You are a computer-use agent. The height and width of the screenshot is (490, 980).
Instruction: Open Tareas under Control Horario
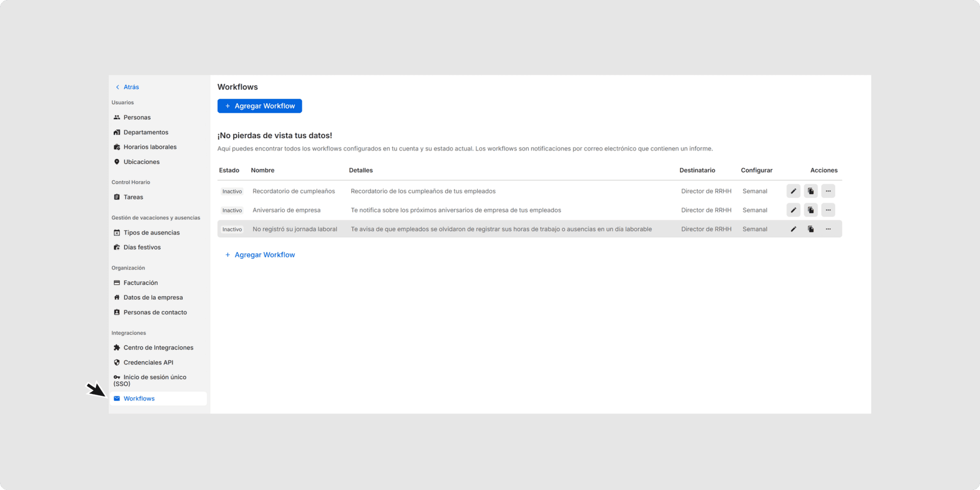click(x=133, y=197)
